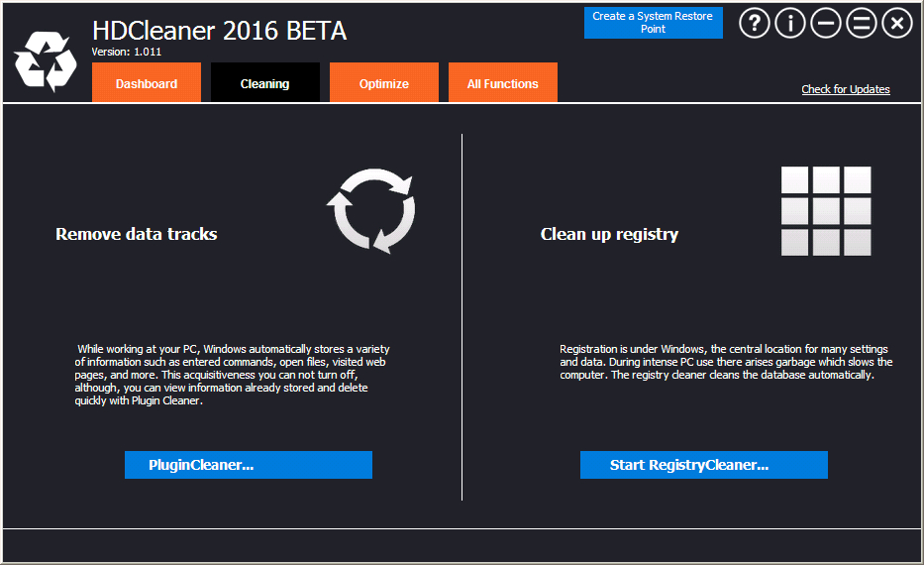
Task: Click the help question mark icon
Action: (x=755, y=24)
